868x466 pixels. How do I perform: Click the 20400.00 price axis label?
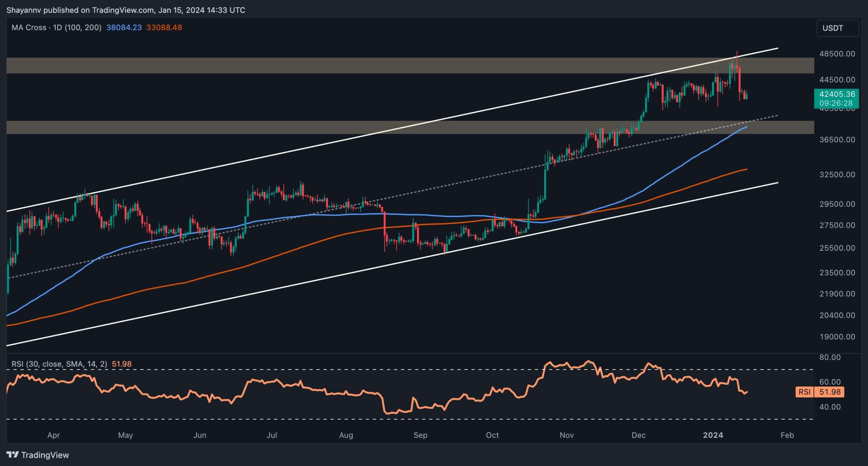[837, 315]
